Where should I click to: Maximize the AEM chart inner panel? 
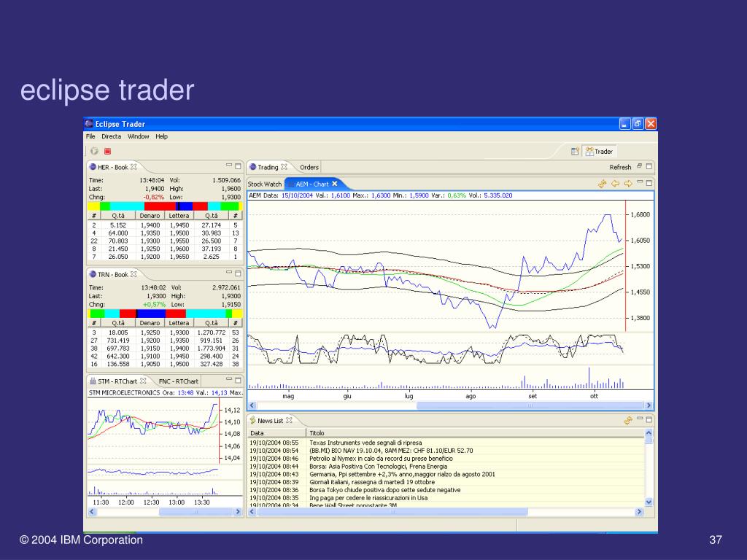[649, 182]
